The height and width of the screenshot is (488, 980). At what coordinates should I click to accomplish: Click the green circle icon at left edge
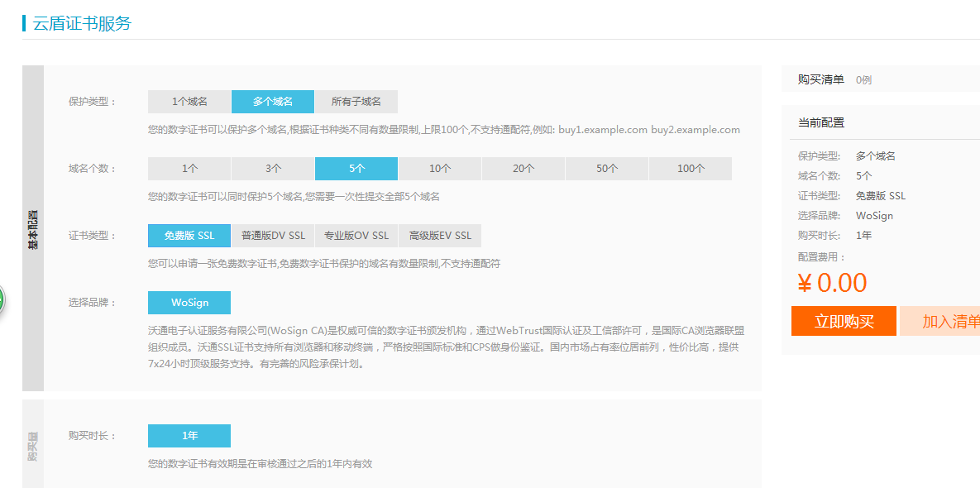2,299
